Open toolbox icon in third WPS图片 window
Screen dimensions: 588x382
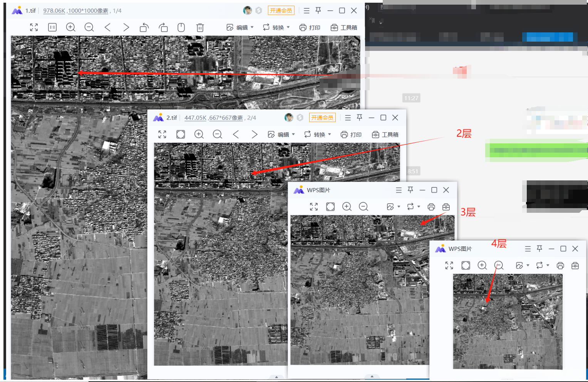(446, 207)
